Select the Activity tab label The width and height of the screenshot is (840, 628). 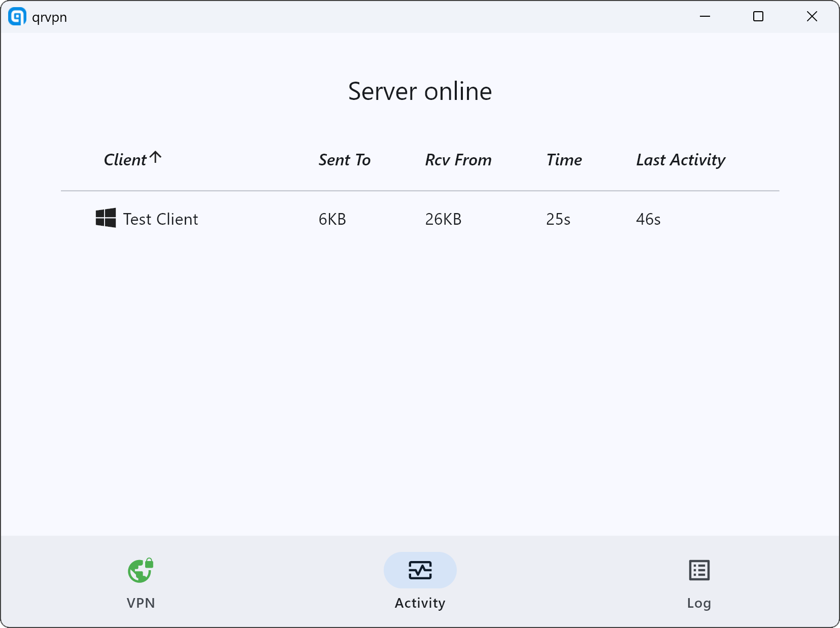pyautogui.click(x=420, y=603)
